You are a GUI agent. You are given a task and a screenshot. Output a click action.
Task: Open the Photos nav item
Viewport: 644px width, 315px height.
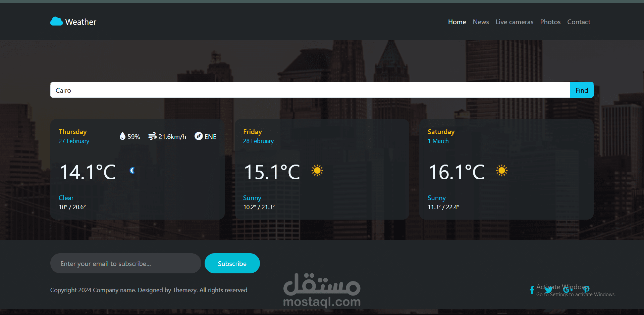[x=550, y=22]
